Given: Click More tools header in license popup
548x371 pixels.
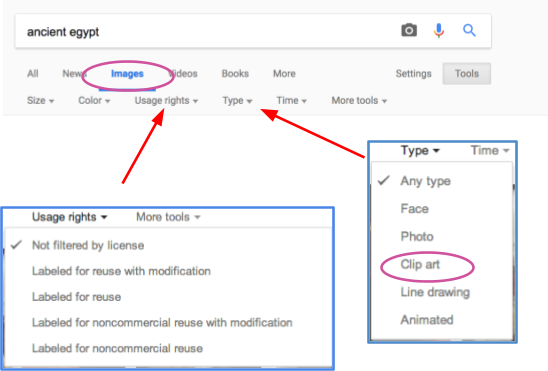Looking at the screenshot, I should pyautogui.click(x=168, y=217).
